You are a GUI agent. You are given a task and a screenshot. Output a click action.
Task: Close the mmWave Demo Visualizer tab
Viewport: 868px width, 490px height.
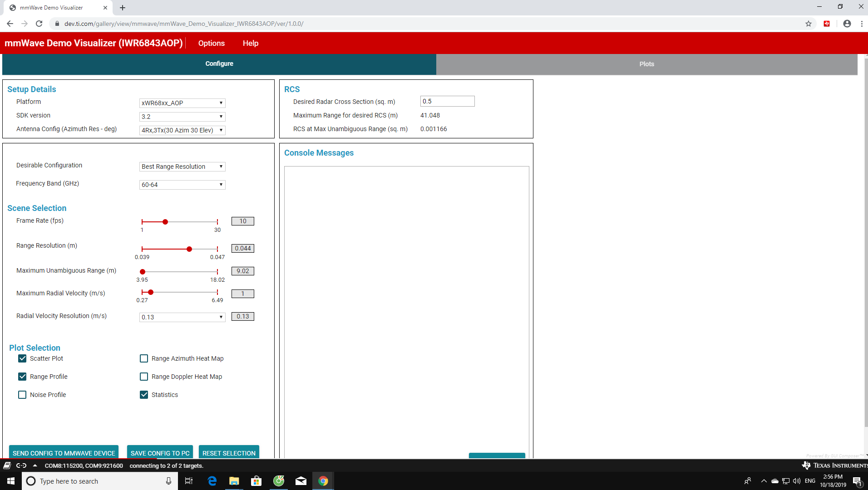pyautogui.click(x=105, y=8)
